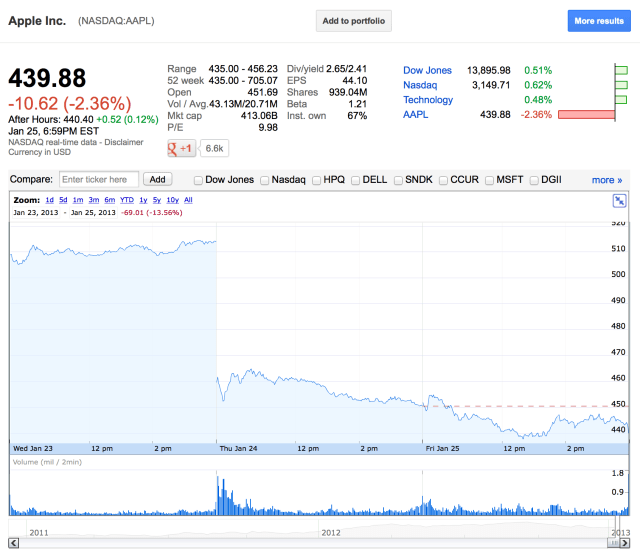The width and height of the screenshot is (640, 551).
Task: Click the 2012 marker on overview timeline
Action: pyautogui.click(x=331, y=533)
